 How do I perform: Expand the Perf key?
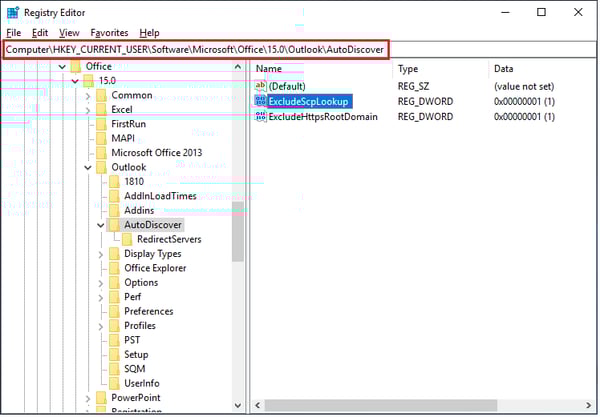click(101, 298)
